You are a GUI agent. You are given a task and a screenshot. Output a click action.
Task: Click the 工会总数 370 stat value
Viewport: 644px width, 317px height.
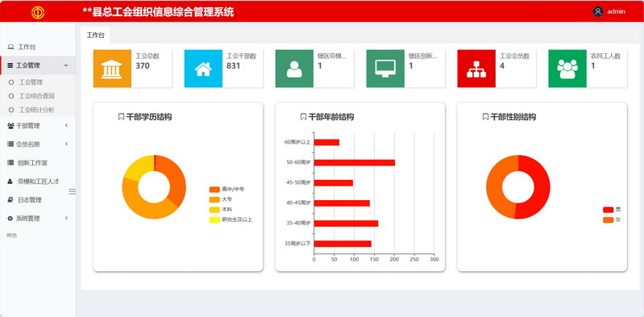(x=143, y=66)
